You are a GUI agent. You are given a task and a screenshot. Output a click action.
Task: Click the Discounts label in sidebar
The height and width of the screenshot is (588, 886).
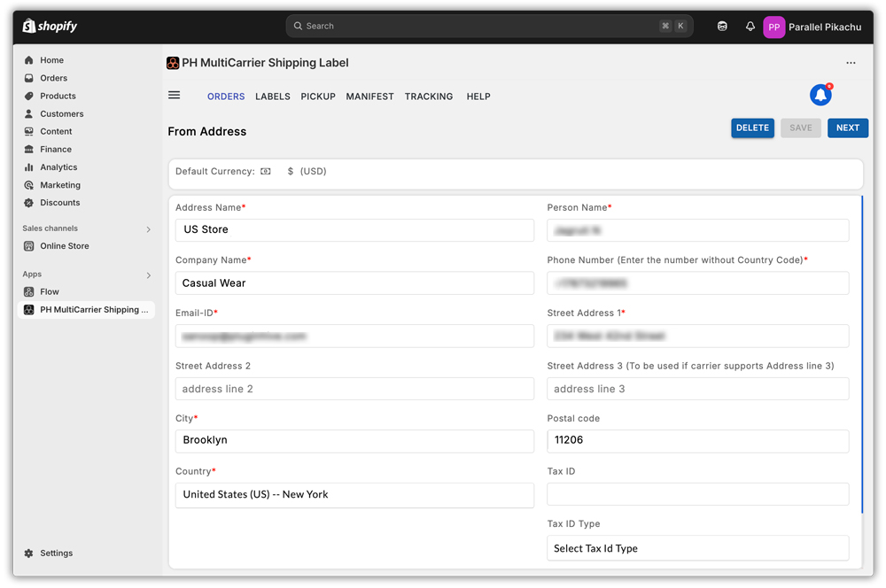[60, 202]
